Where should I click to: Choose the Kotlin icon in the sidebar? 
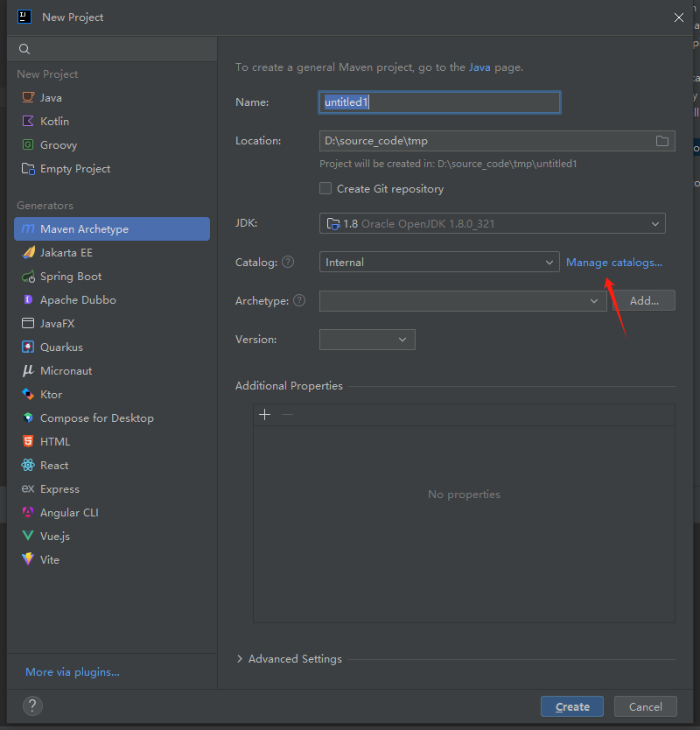pos(28,121)
